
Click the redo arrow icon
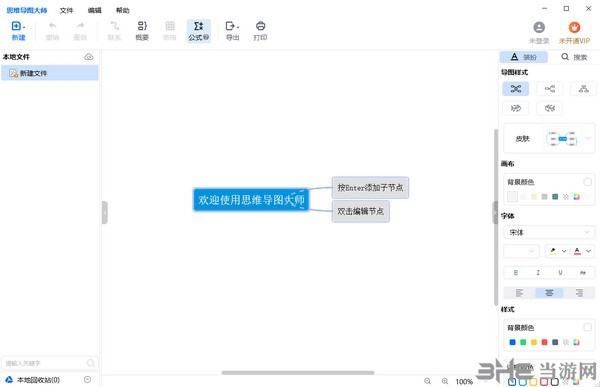click(x=80, y=26)
